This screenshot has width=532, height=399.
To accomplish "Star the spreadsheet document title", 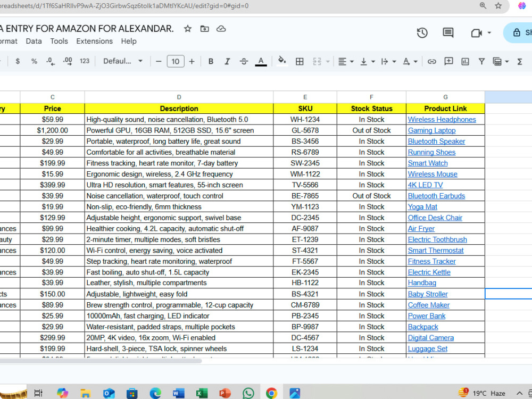I will pos(188,29).
